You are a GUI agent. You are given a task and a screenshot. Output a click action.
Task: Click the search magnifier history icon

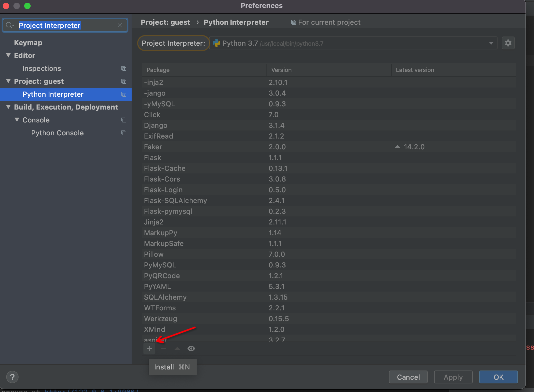click(x=10, y=25)
